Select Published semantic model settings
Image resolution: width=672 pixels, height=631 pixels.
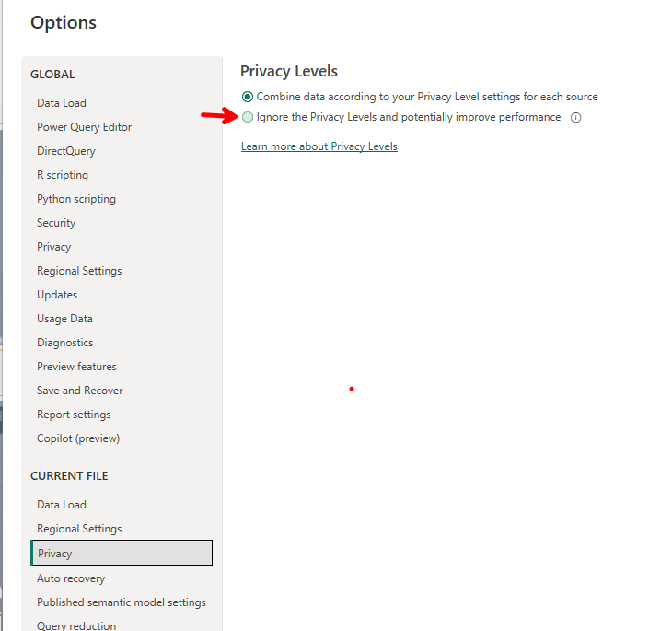point(122,602)
